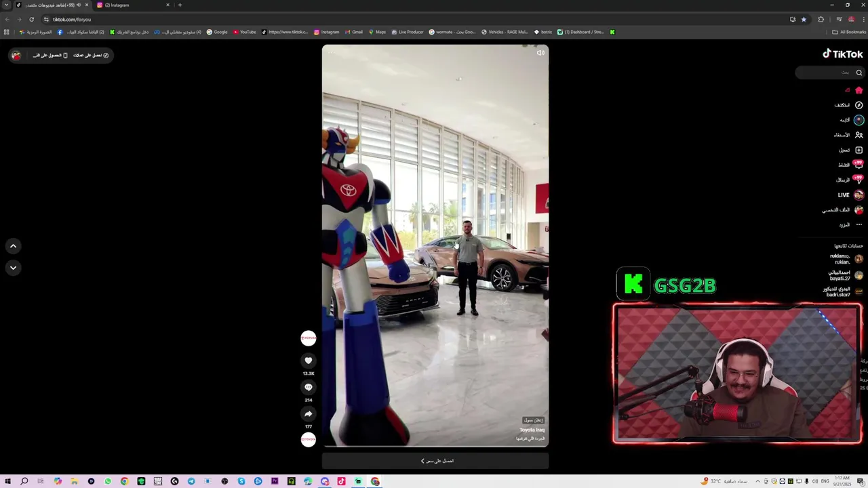Viewport: 868px width, 488px height.
Task: Open Windows taskbar search
Action: pos(24,481)
